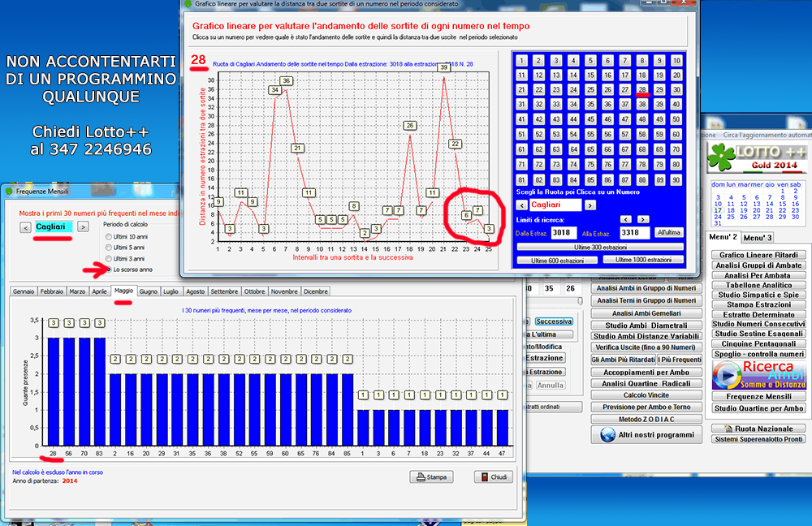Open Sistemi Superenalotto Pronti
Screen dimensions: 812x526
[758, 439]
